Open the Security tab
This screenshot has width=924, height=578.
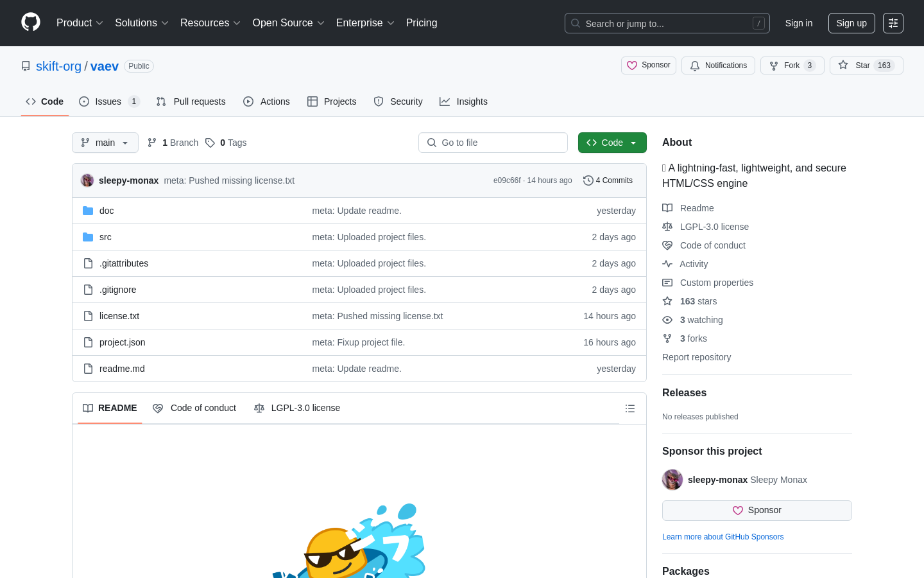398,101
